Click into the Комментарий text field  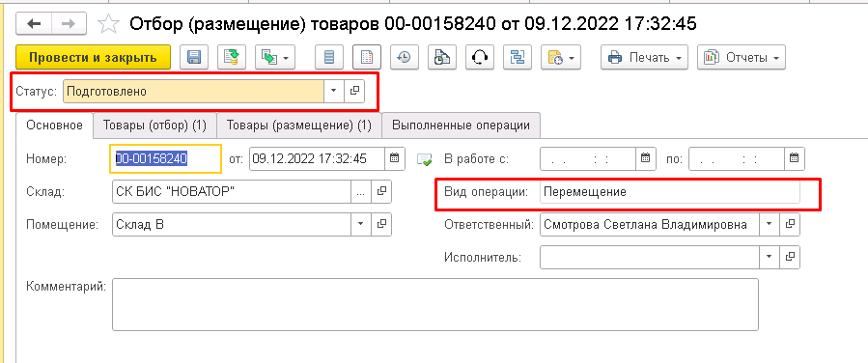(x=435, y=304)
